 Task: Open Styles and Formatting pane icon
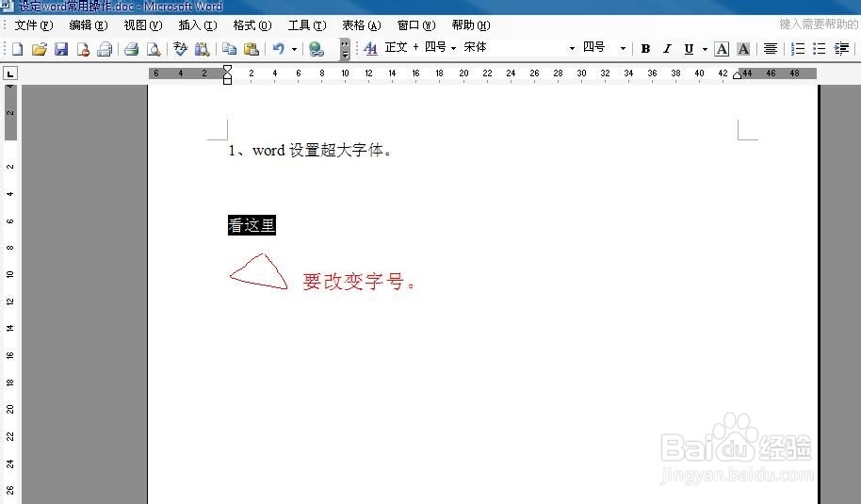pos(370,49)
